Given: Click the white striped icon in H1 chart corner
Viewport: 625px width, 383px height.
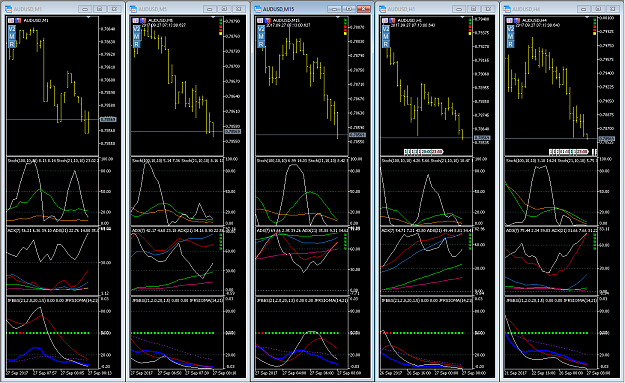Looking at the screenshot, I should [x=385, y=20].
